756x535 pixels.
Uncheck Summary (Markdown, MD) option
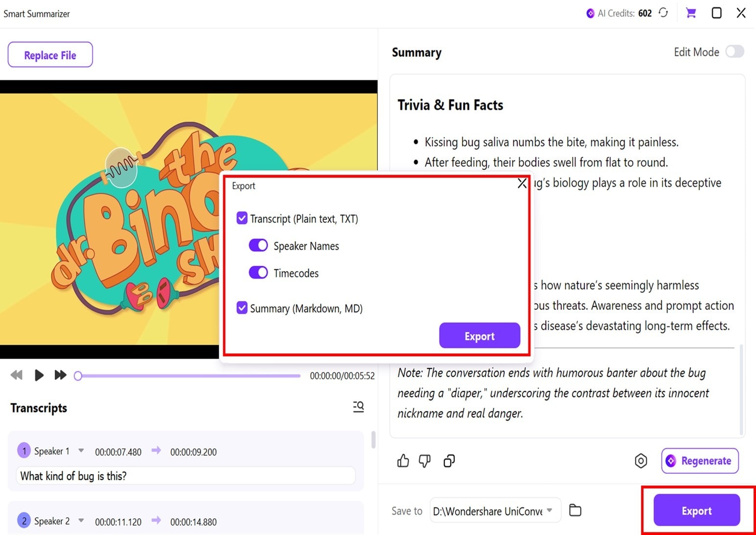242,308
